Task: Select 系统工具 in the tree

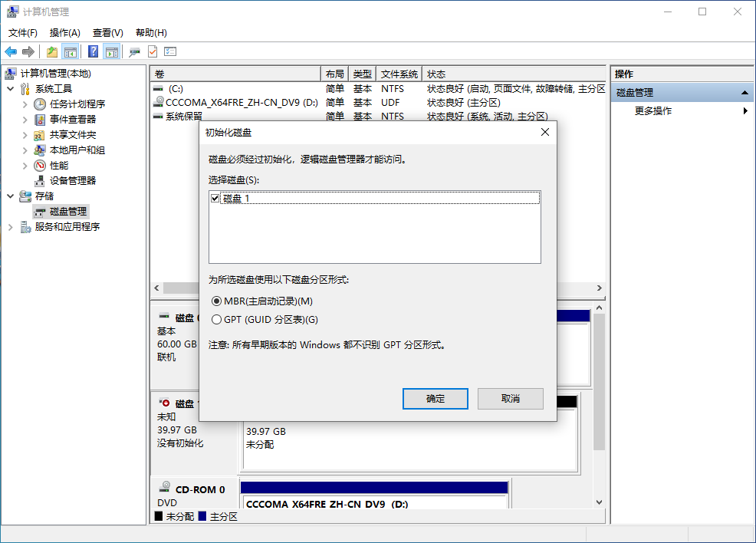Action: 54,89
